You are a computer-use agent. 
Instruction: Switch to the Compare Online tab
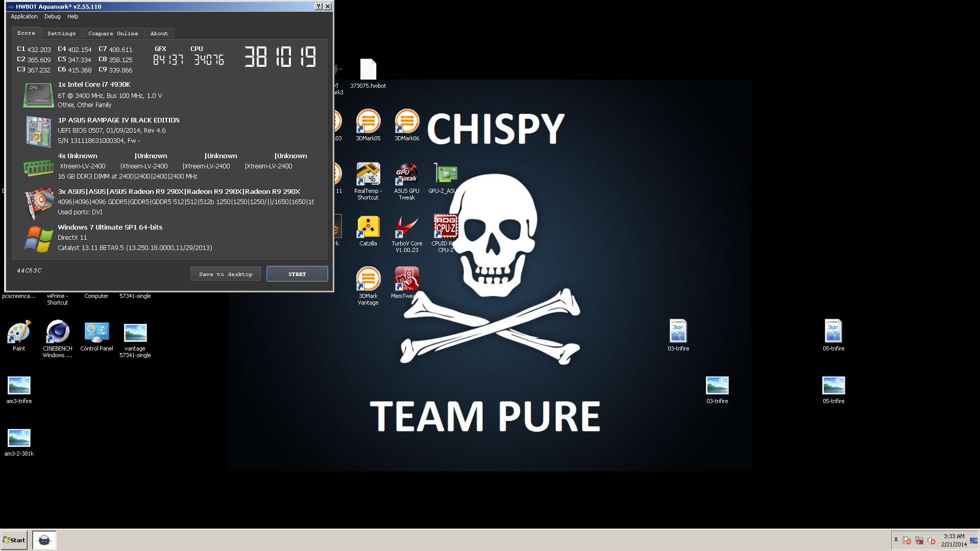pyautogui.click(x=113, y=33)
